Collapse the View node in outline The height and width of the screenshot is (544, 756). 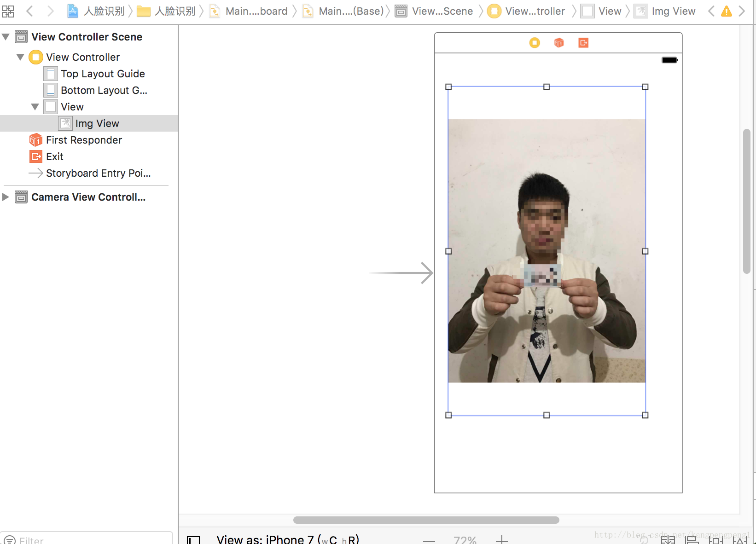pyautogui.click(x=35, y=107)
